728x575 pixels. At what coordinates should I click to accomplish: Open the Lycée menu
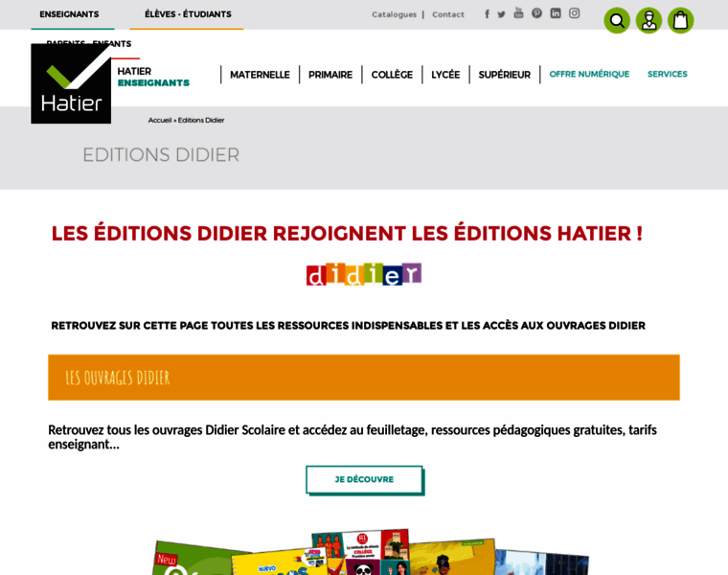(x=445, y=75)
